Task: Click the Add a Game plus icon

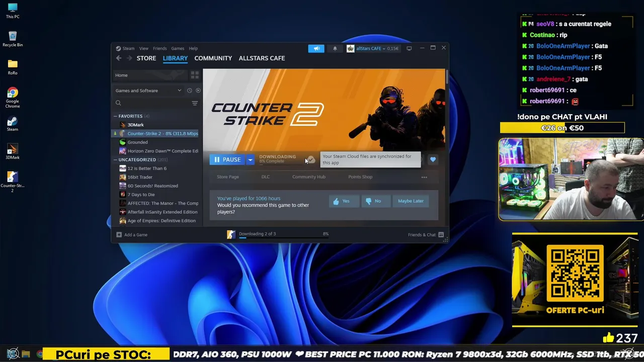Action: tap(119, 235)
